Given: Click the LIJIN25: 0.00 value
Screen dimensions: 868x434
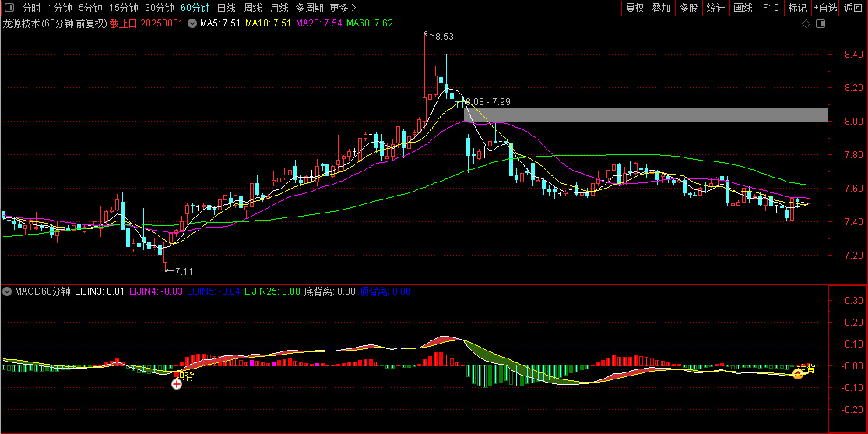Looking at the screenshot, I should coord(272,291).
